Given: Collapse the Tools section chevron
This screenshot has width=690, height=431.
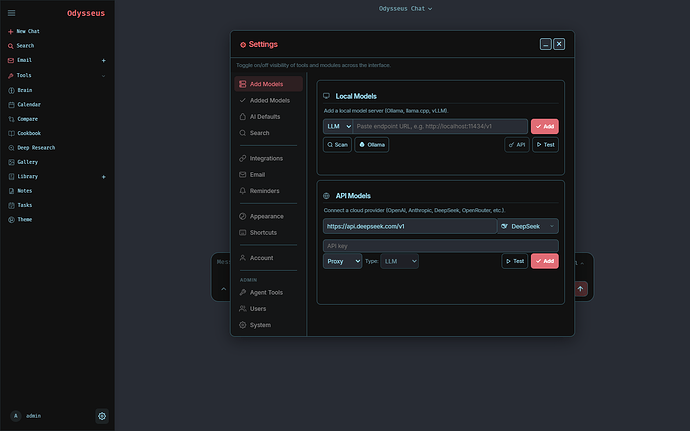Looking at the screenshot, I should point(103,76).
